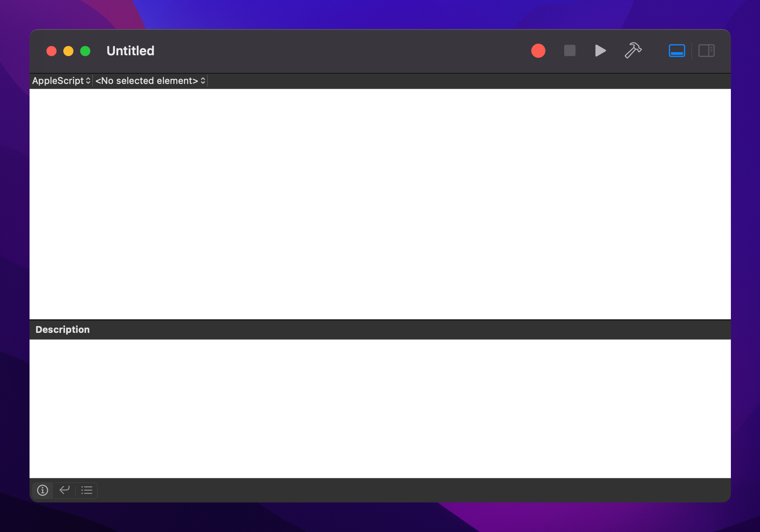This screenshot has height=532, width=760.
Task: Minimize the window with the yellow button
Action: tap(68, 51)
